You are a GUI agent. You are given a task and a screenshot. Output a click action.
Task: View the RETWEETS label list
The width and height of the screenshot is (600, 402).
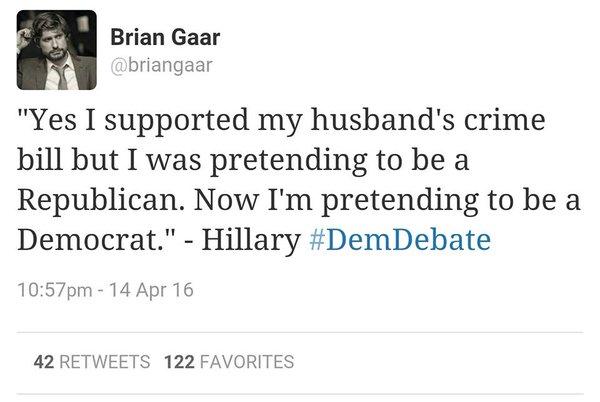pos(104,361)
